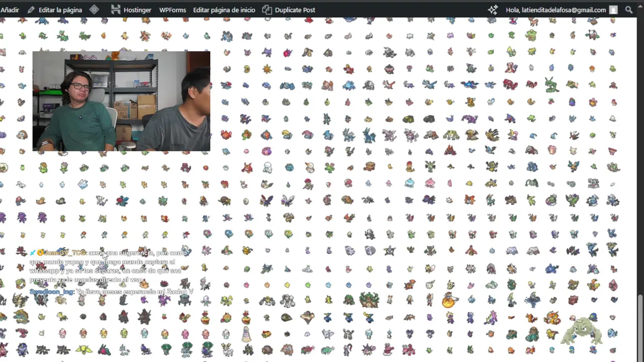Click Duplicate Post in the admin bar
Image resolution: width=644 pixels, height=362 pixels.
tap(288, 10)
